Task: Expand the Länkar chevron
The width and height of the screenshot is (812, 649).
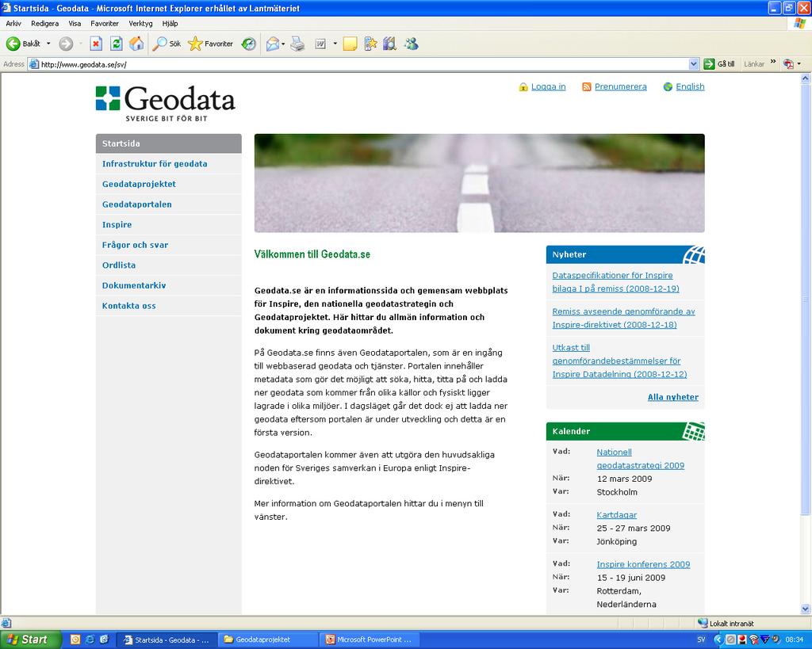Action: pos(773,62)
